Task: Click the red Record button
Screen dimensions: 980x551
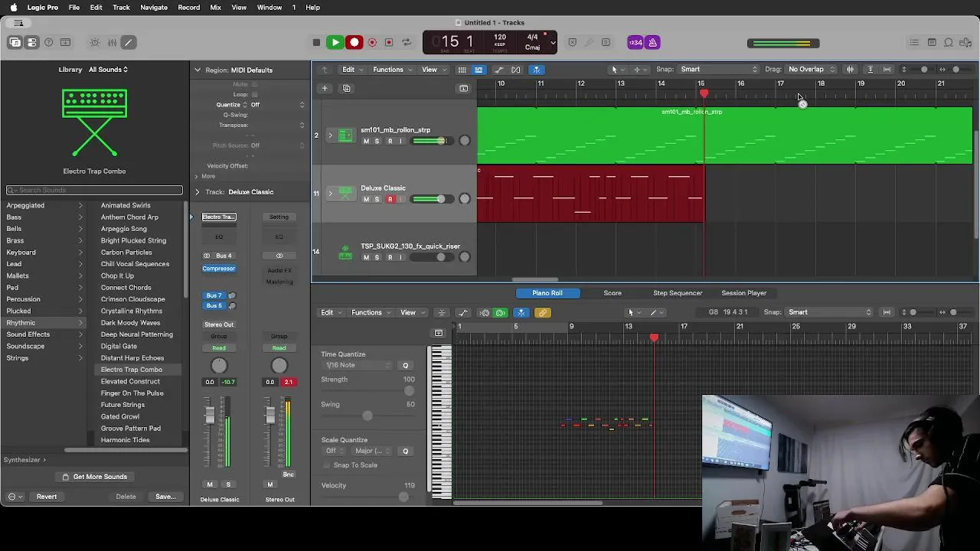Action: 354,42
